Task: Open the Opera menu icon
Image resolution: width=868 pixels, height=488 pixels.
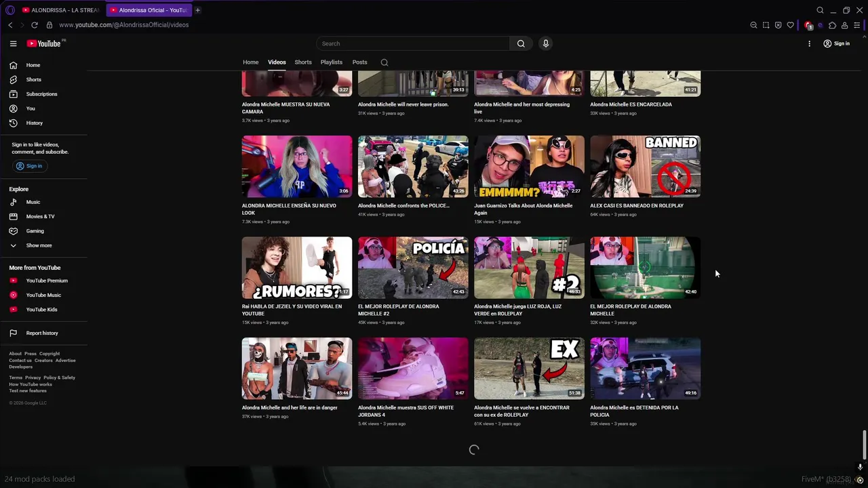Action: 10,10
